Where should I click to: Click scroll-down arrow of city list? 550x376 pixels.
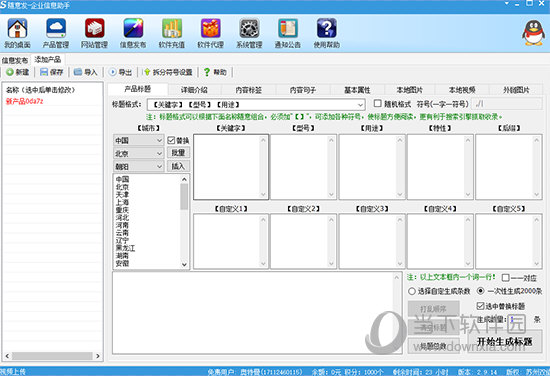pos(185,265)
